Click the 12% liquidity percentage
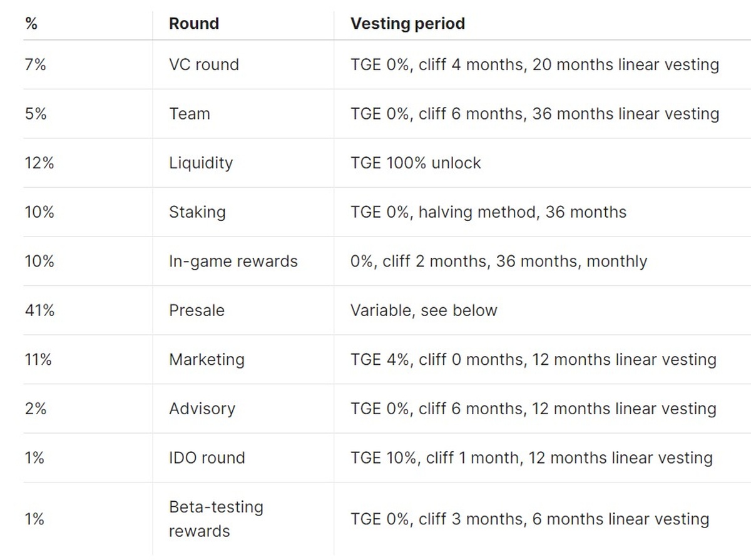The height and width of the screenshot is (560, 751). pyautogui.click(x=39, y=163)
